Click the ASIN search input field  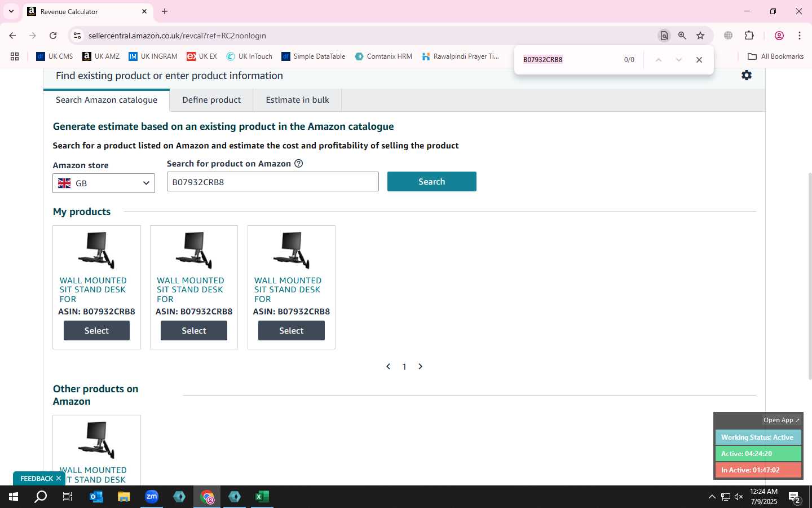click(273, 182)
